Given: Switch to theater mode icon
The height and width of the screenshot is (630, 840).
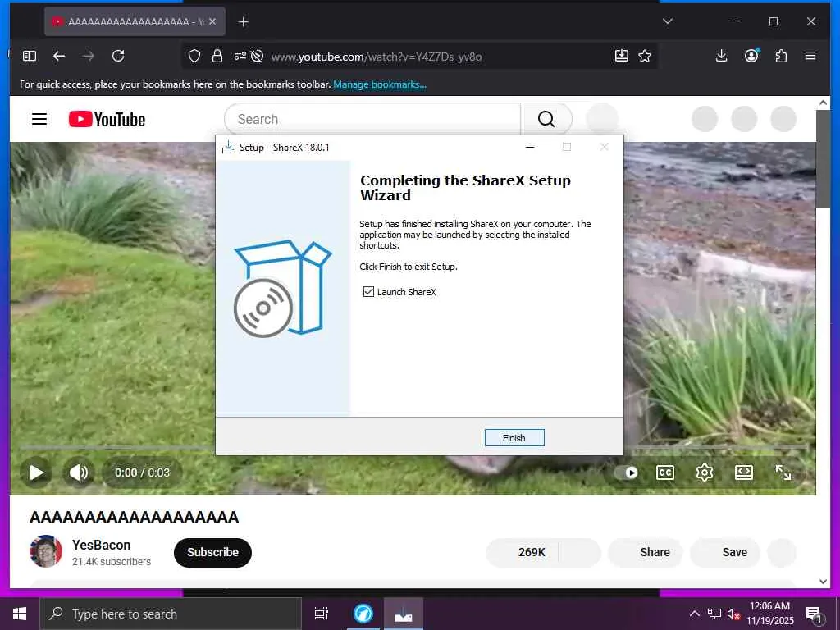Looking at the screenshot, I should (x=744, y=472).
